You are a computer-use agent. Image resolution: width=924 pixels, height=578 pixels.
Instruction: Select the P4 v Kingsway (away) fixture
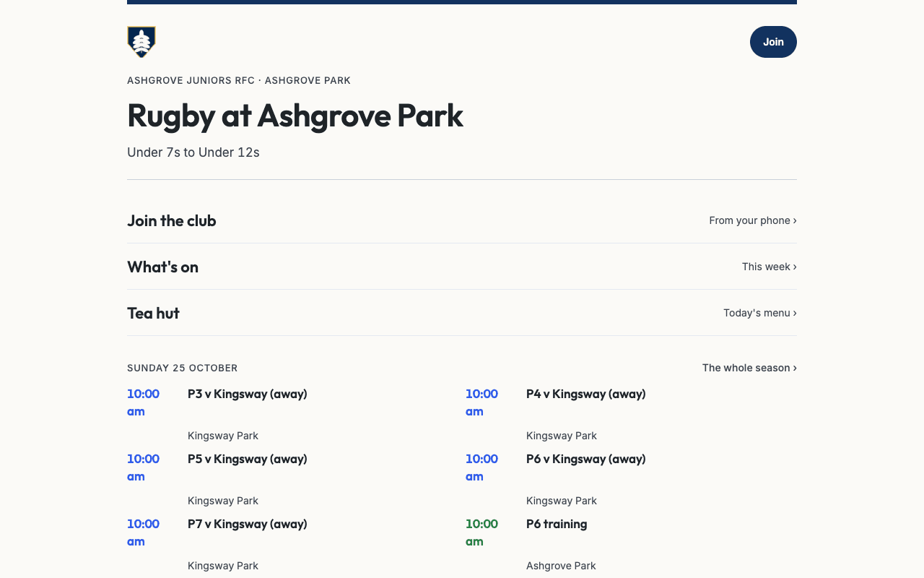click(x=586, y=394)
